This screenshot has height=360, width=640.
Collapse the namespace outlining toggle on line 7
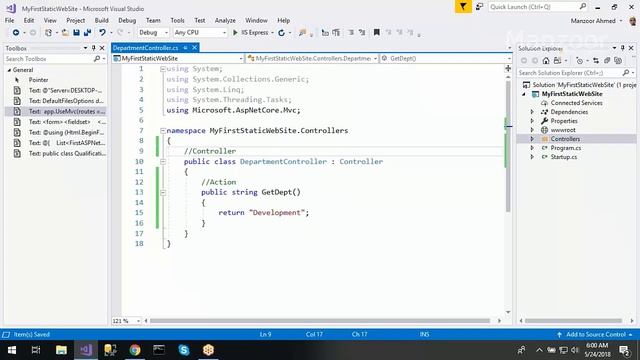click(163, 131)
